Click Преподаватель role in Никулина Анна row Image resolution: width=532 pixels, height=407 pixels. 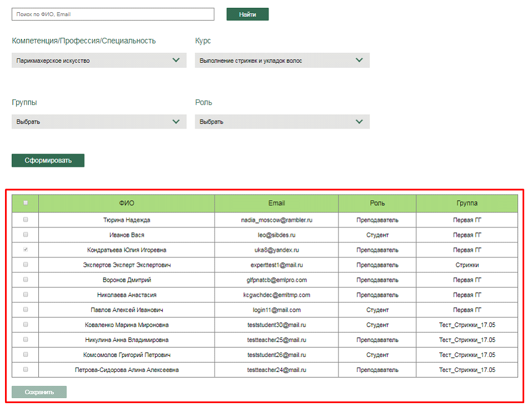click(x=377, y=340)
